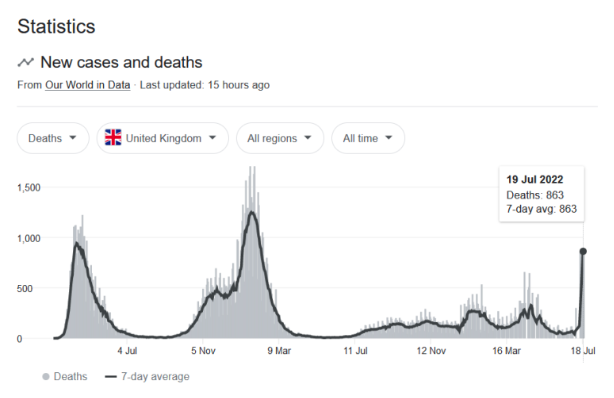Click the trend line icon beside New cases and deaths
Viewport: 614px width, 398px height.
point(26,62)
